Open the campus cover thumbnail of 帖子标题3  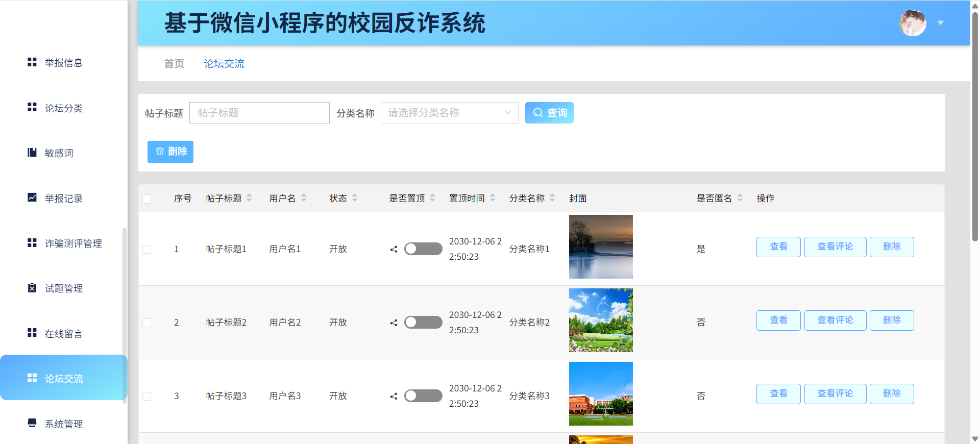(601, 393)
